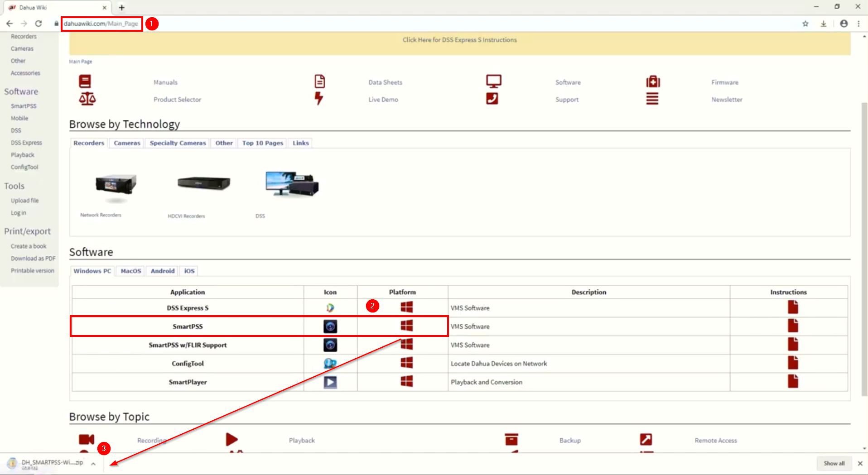Click the address bar URL field

pos(101,24)
